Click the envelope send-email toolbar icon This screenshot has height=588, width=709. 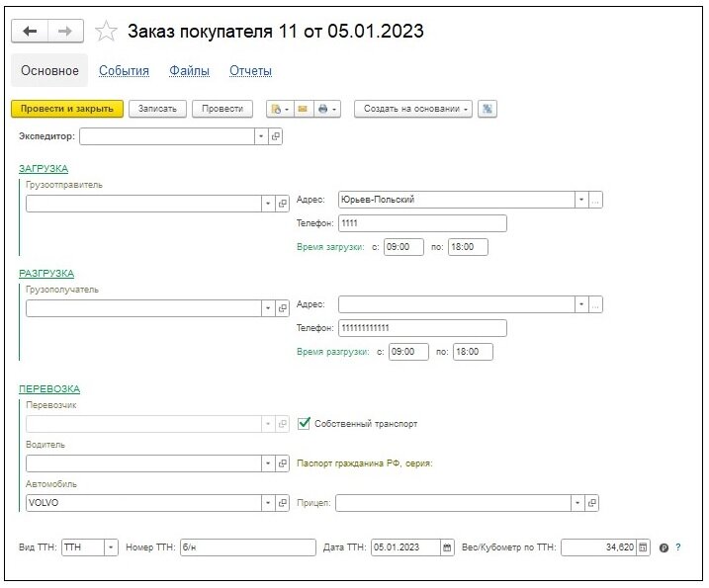click(303, 109)
